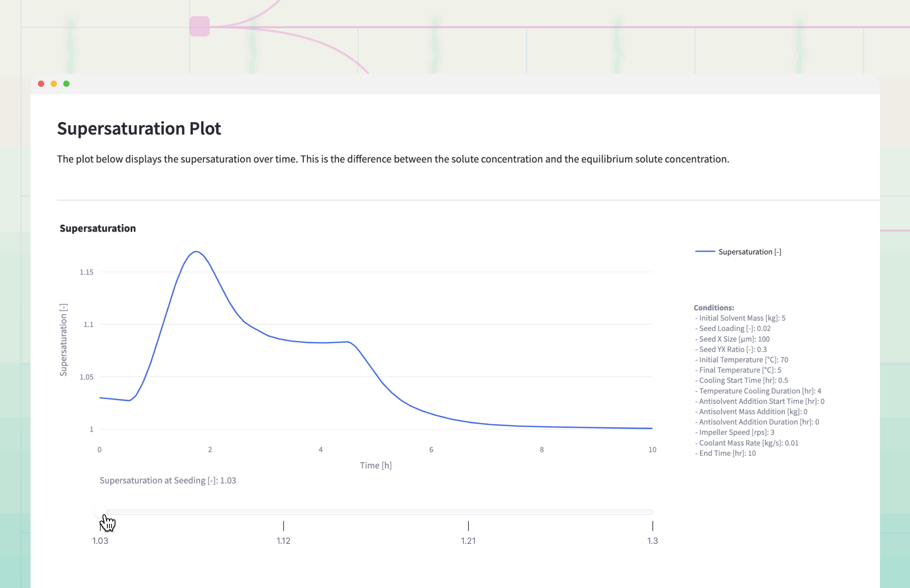Select the 1.3 tick at the slider end
The height and width of the screenshot is (588, 910).
[652, 526]
